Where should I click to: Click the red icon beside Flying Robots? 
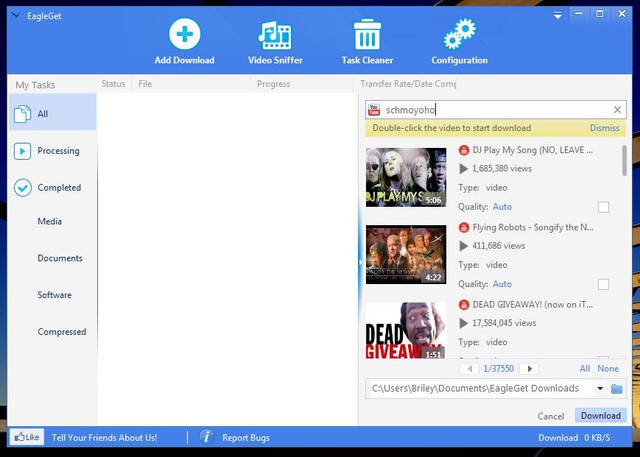coord(464,227)
